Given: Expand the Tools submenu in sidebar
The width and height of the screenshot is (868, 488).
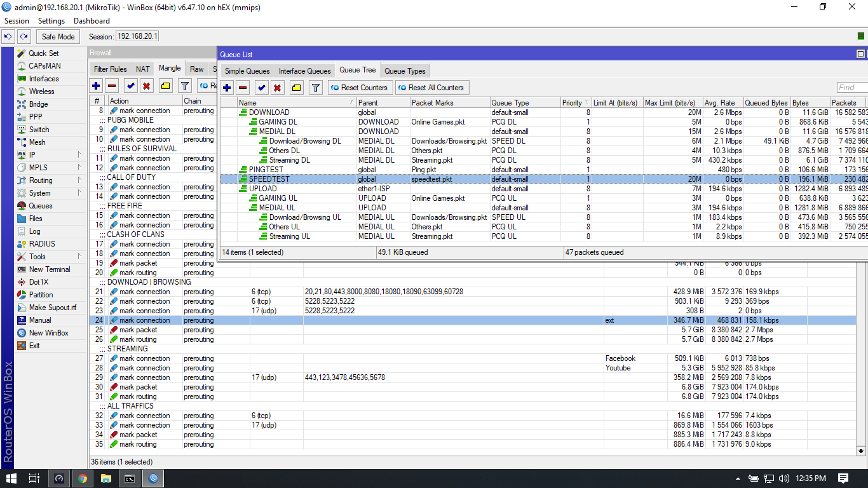Looking at the screenshot, I should click(x=79, y=257).
